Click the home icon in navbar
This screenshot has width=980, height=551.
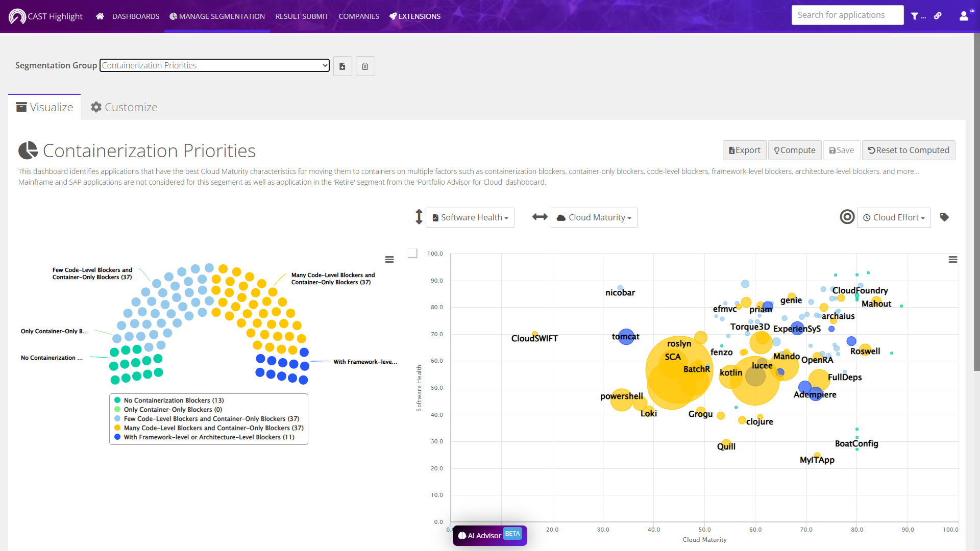(x=100, y=16)
